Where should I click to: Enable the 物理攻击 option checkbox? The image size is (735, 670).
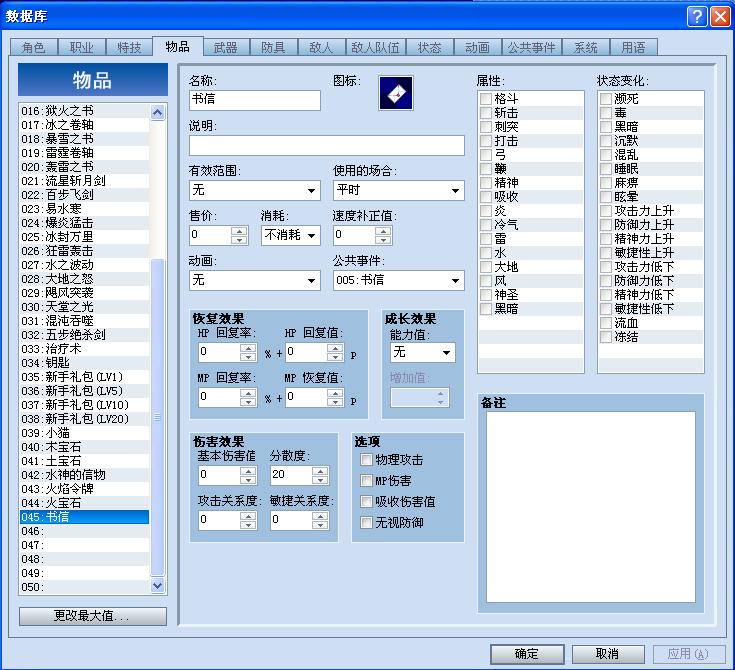click(x=366, y=459)
